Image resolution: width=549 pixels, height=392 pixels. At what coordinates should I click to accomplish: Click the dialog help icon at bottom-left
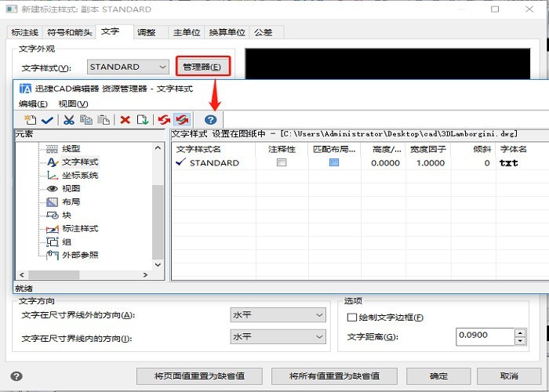[x=16, y=376]
